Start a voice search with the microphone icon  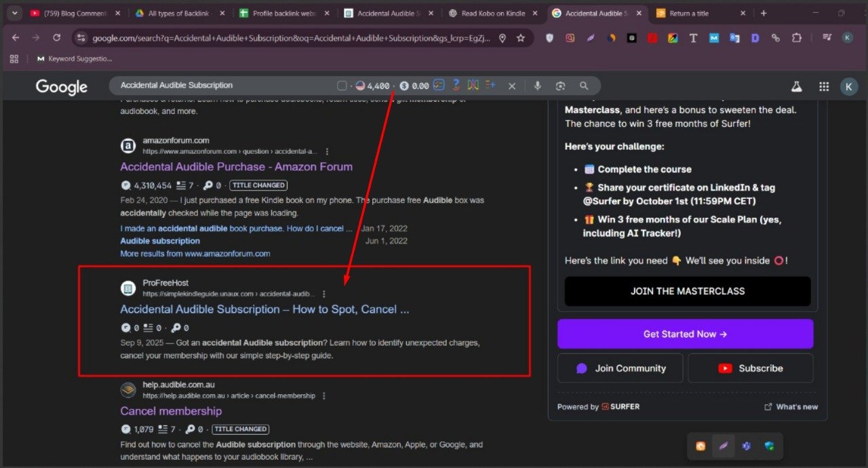[538, 85]
